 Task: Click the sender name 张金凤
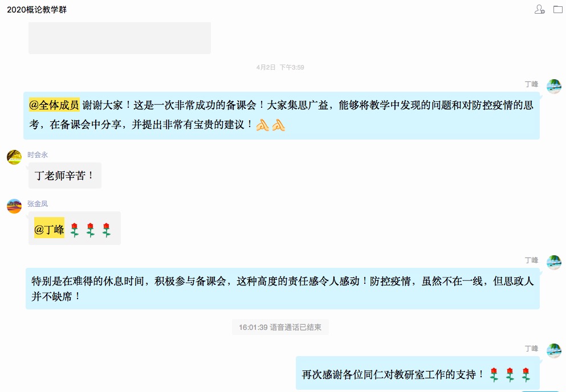tap(38, 204)
